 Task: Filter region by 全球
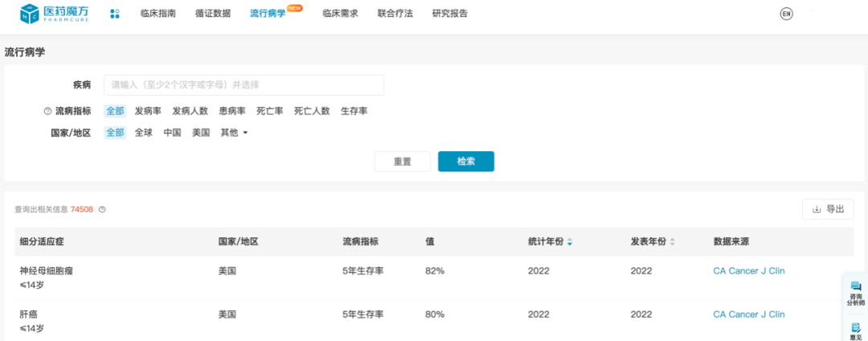click(x=143, y=133)
